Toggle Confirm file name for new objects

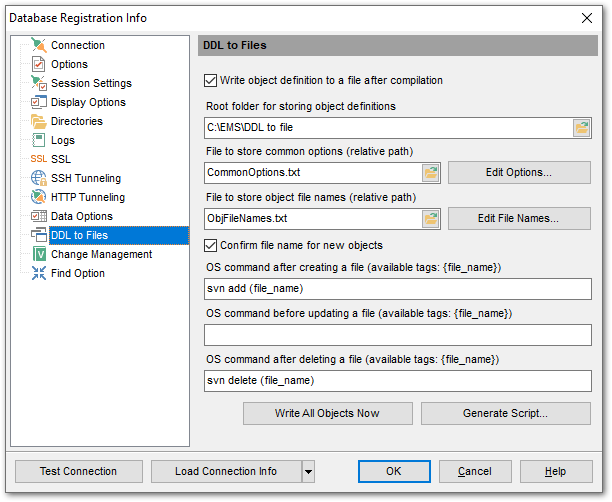(x=210, y=246)
